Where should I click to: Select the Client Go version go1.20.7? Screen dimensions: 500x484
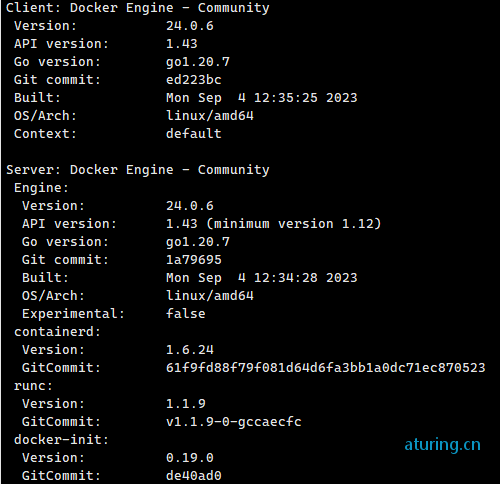(198, 62)
